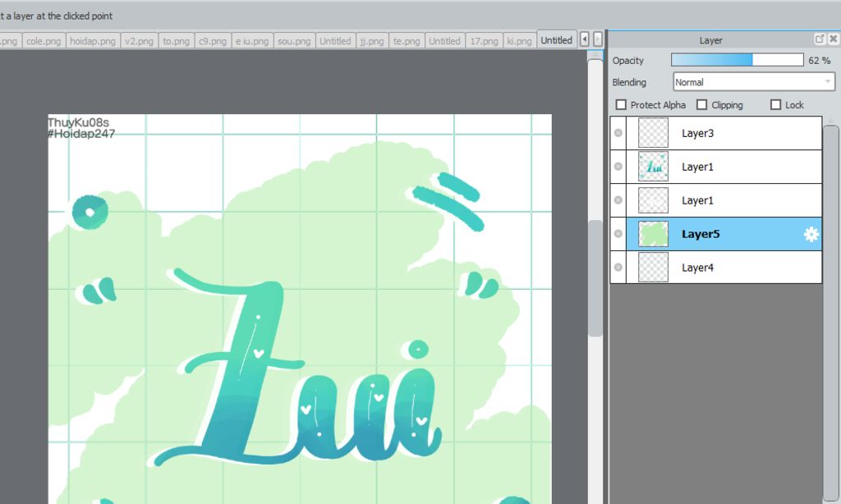The width and height of the screenshot is (841, 504).
Task: Adjust the layer Opacity slider
Action: (x=737, y=60)
